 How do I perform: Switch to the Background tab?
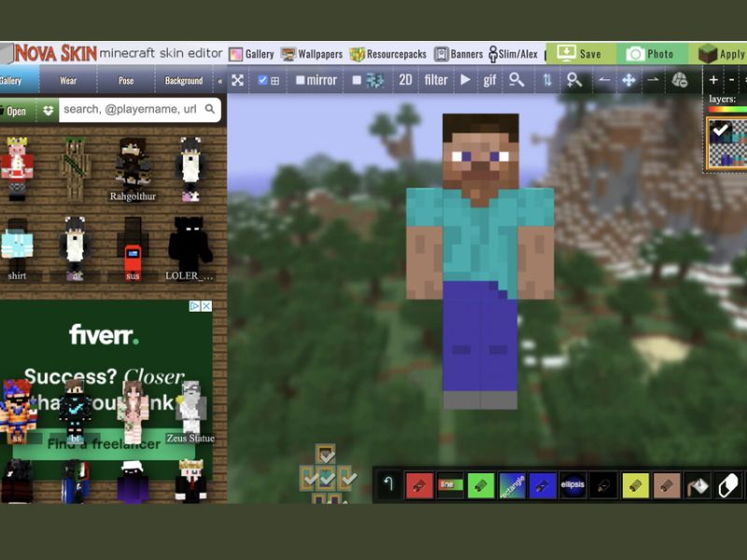tap(184, 80)
